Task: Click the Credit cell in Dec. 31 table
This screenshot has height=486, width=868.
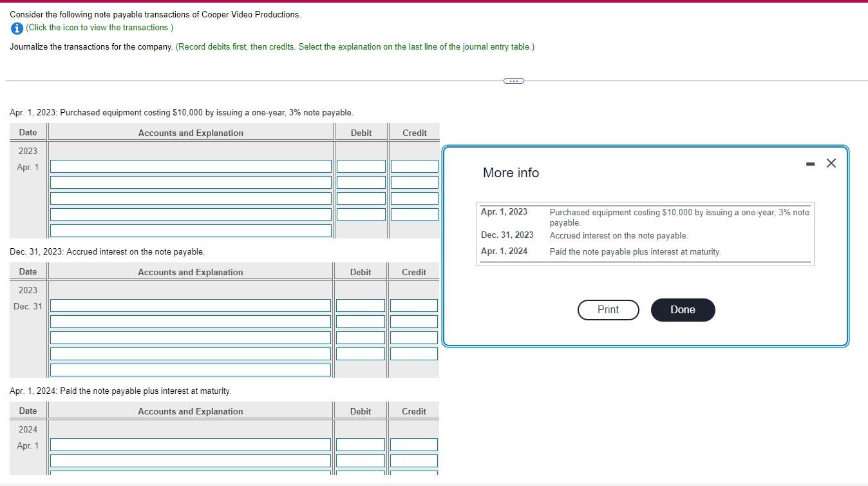Action: [414, 305]
